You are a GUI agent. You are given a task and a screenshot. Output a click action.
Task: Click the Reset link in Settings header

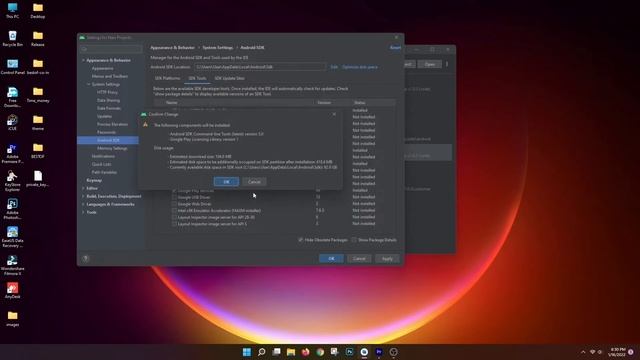(395, 48)
